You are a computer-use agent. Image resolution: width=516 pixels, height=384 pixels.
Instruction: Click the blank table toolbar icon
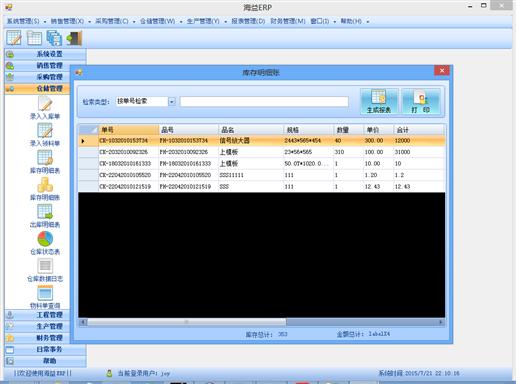(34, 38)
